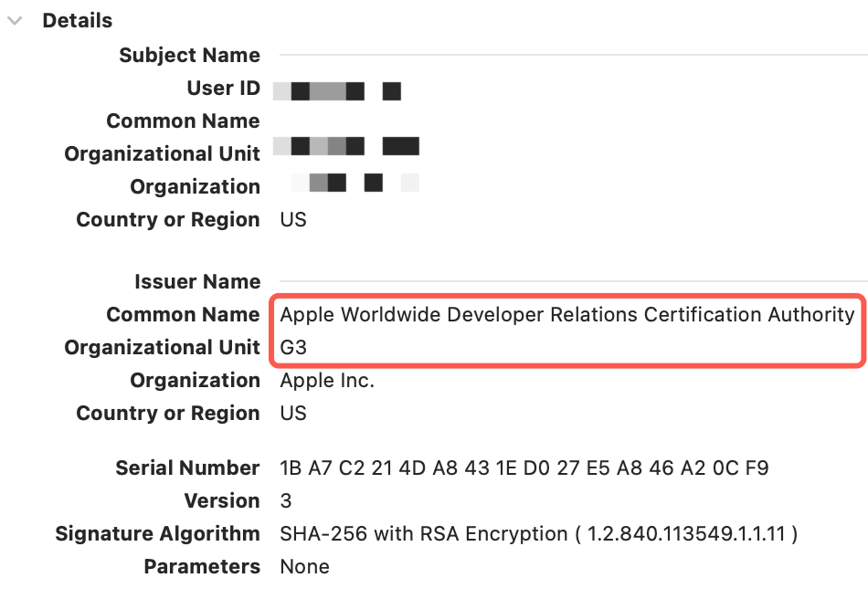Click the redacted subject Organizational Unit value
This screenshot has height=599, width=868.
coord(345,147)
